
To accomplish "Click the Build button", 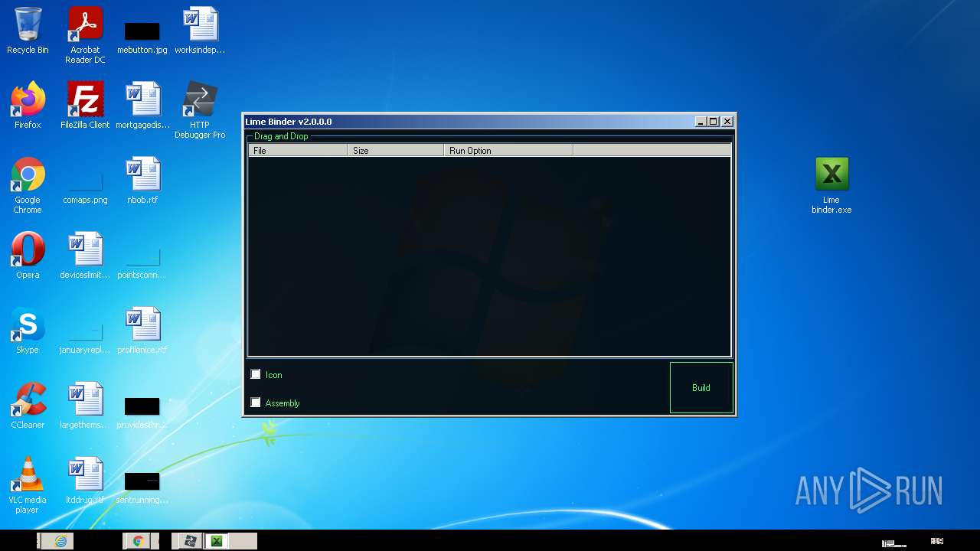I will coord(701,388).
